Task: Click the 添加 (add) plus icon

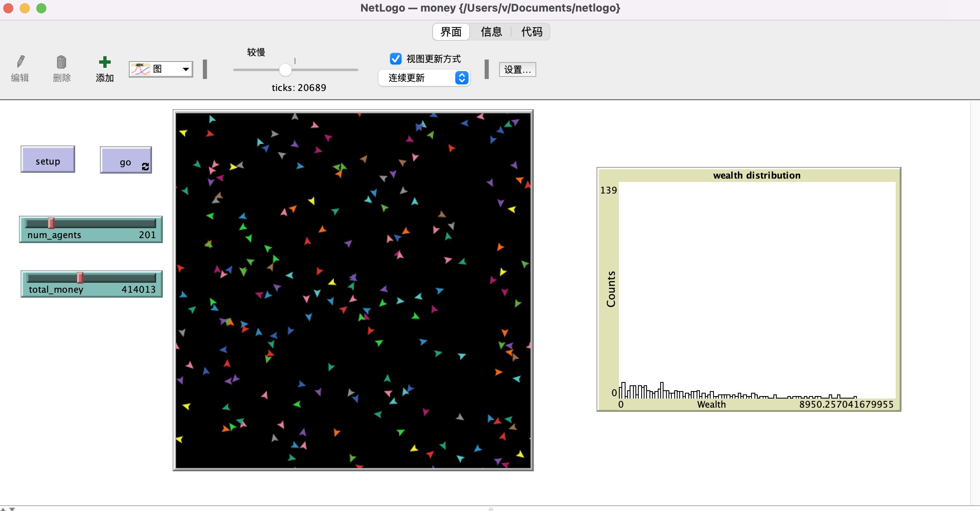Action: click(x=104, y=62)
